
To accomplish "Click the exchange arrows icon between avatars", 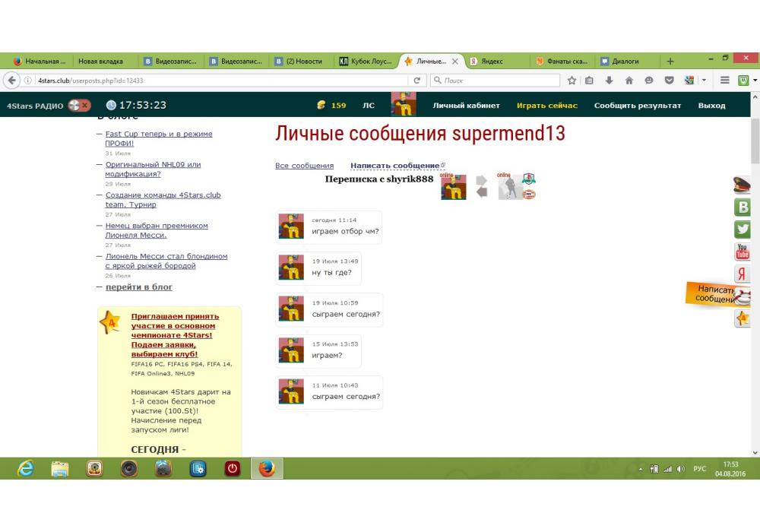I will [x=481, y=186].
